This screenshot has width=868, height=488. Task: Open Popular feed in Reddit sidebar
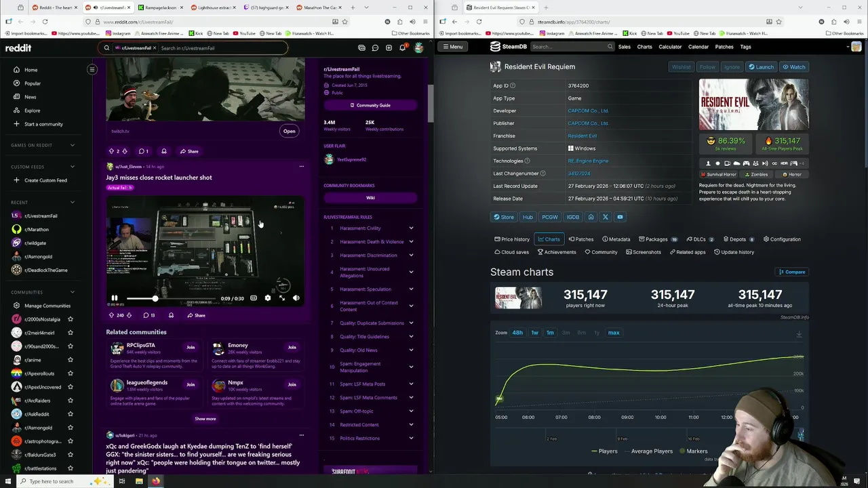pyautogui.click(x=32, y=83)
